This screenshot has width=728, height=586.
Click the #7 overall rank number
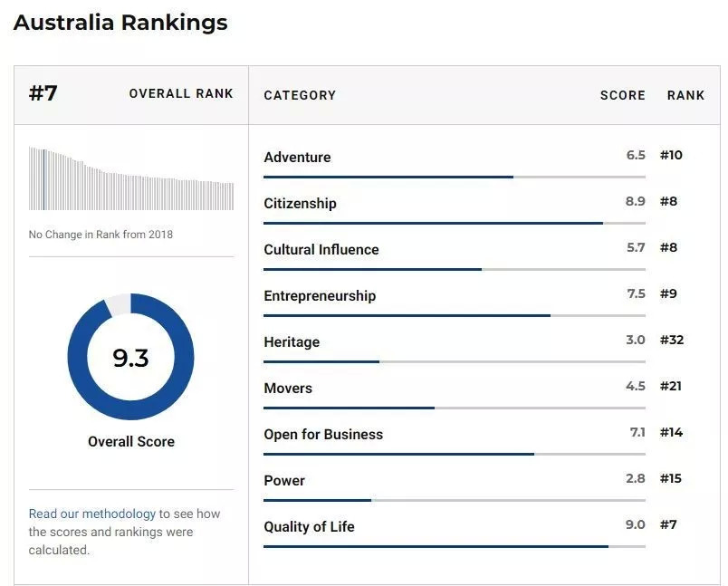coord(43,93)
